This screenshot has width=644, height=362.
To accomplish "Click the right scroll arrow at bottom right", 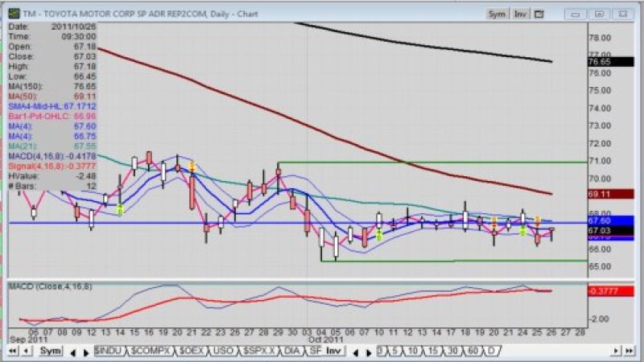I will click(x=616, y=351).
